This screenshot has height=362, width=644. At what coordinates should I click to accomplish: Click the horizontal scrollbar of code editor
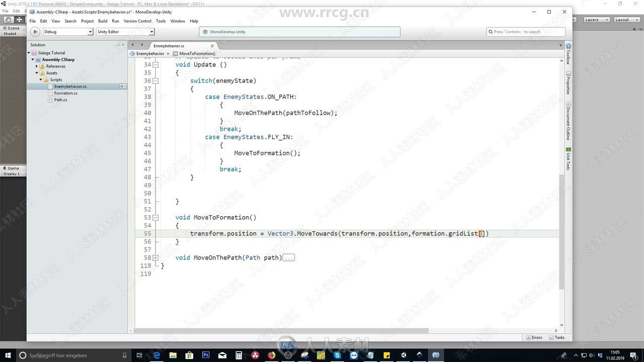click(281, 330)
